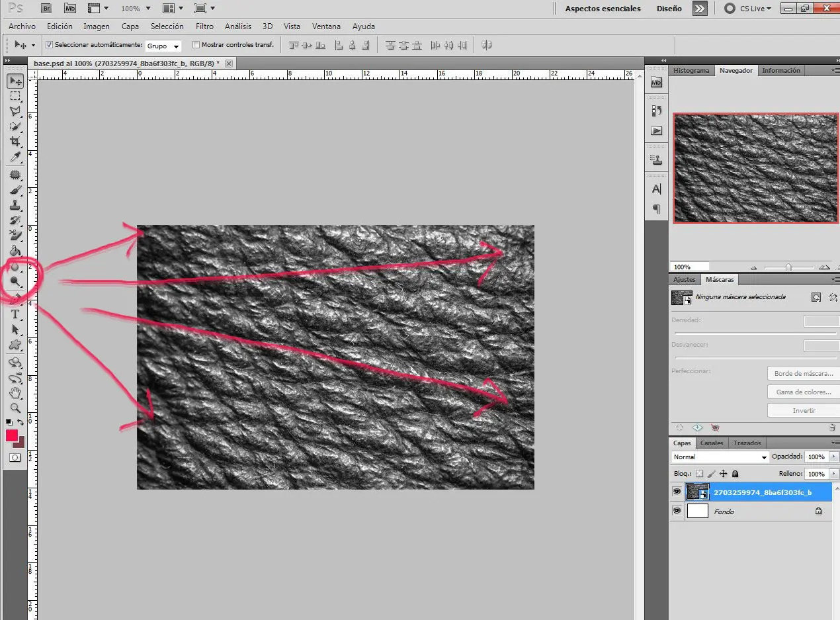Select the Zoom tool in the toolbox
The image size is (840, 620).
[x=15, y=408]
